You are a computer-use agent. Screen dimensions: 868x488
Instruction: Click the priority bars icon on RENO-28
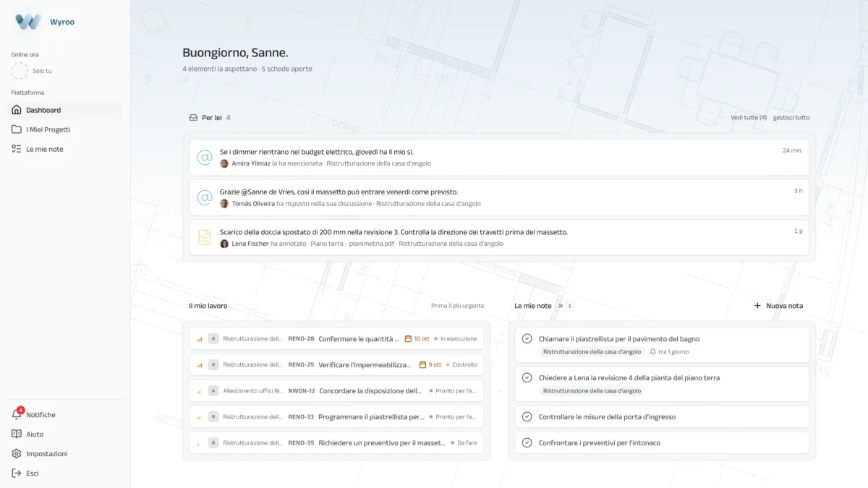pyautogui.click(x=199, y=338)
